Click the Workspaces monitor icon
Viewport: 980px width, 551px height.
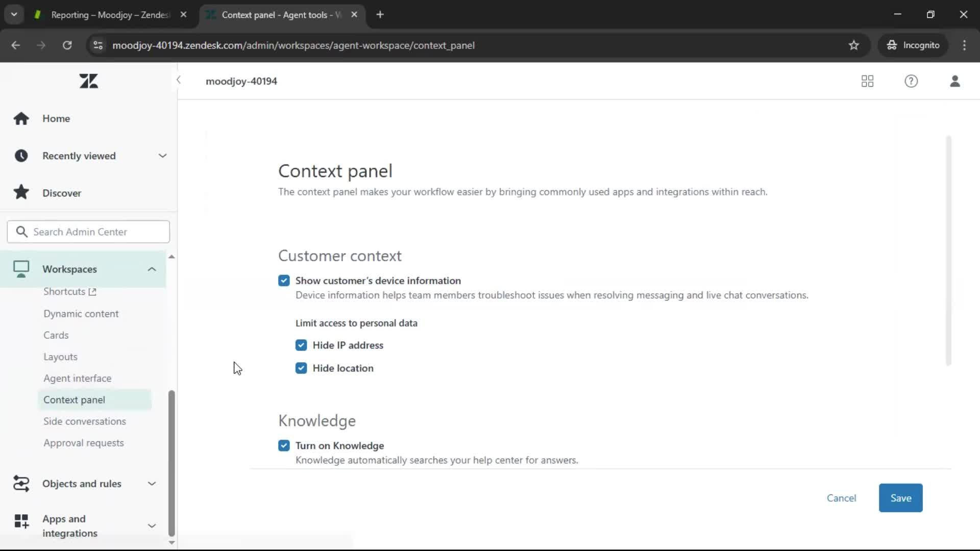click(x=21, y=269)
